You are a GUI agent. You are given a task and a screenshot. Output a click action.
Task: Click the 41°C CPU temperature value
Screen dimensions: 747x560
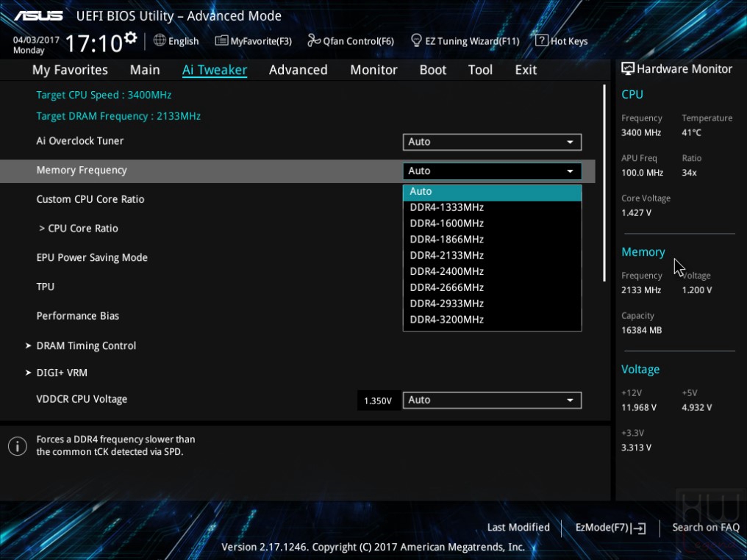(x=691, y=133)
